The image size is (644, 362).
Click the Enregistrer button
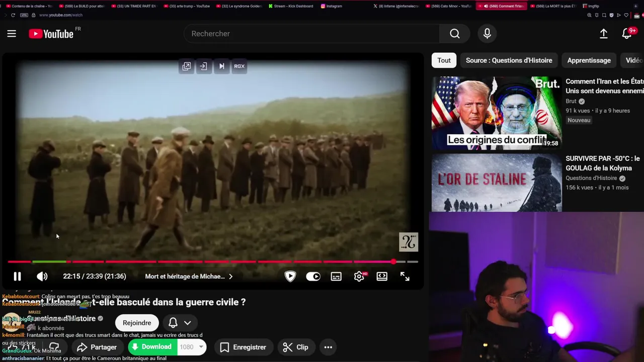click(243, 347)
